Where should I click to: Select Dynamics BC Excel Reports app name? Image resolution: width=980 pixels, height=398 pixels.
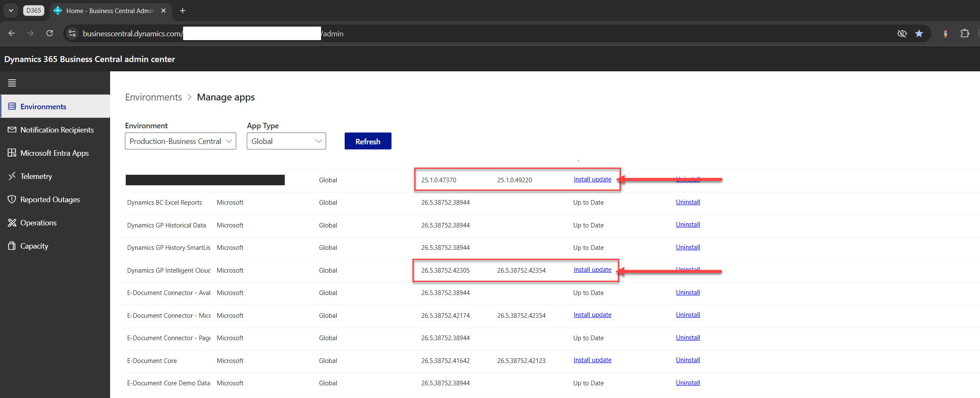165,203
